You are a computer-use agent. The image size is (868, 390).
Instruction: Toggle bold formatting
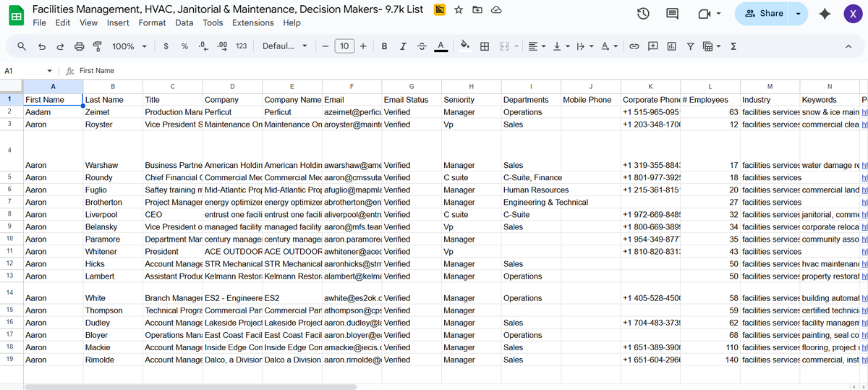384,46
